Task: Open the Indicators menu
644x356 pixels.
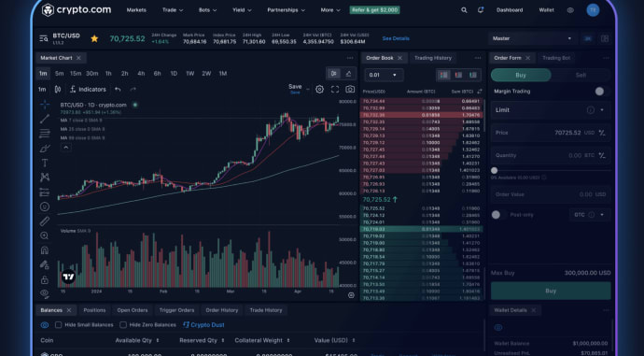Action: click(x=88, y=89)
